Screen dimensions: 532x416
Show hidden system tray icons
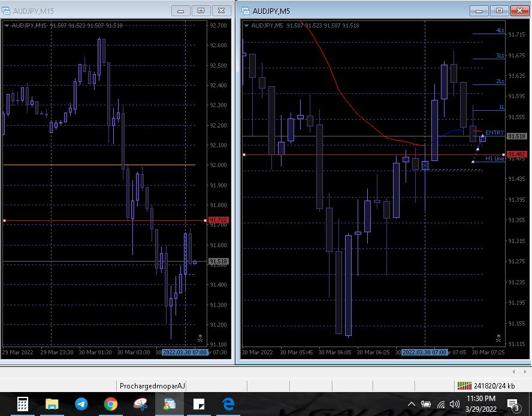[411, 404]
